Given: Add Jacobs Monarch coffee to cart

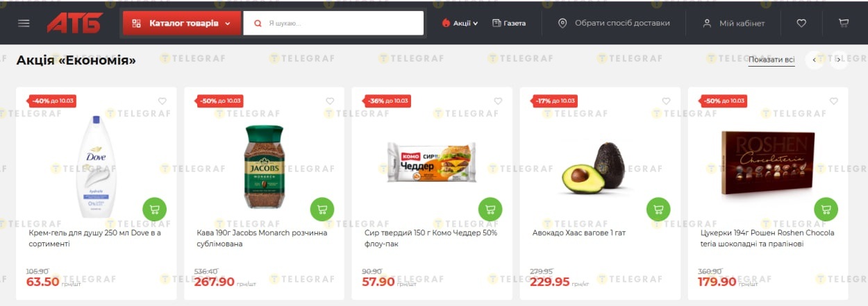Looking at the screenshot, I should [x=322, y=209].
